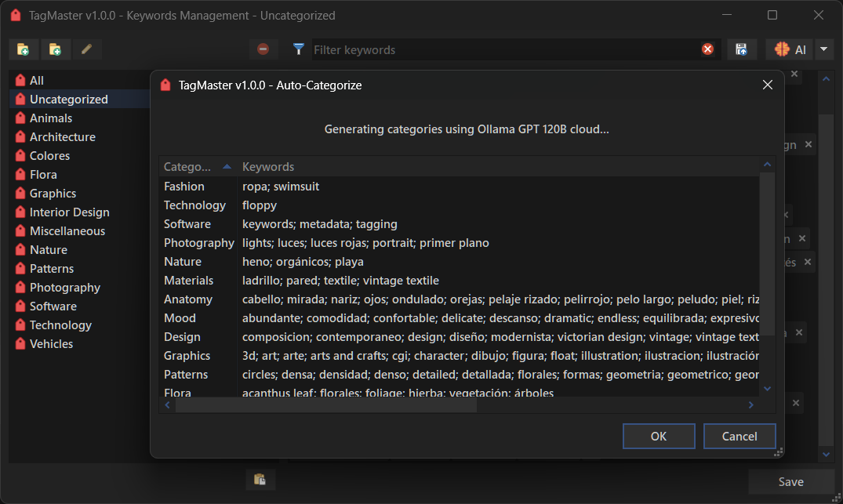Click the save-to-disk toolbar icon
The width and height of the screenshot is (843, 504).
[741, 49]
